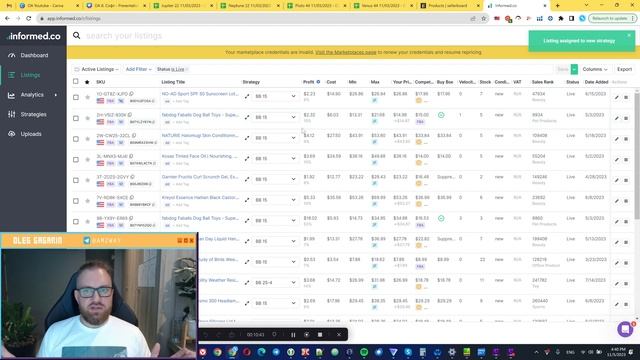Bookmark this page with star icon
Image resolution: width=640 pixels, height=360 pixels.
(x=484, y=18)
